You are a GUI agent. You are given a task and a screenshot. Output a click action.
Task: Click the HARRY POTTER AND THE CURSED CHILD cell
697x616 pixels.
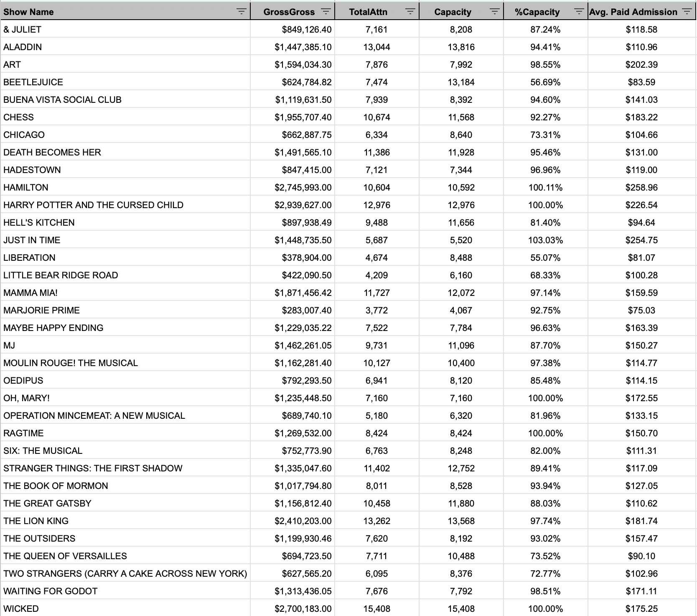pyautogui.click(x=93, y=205)
